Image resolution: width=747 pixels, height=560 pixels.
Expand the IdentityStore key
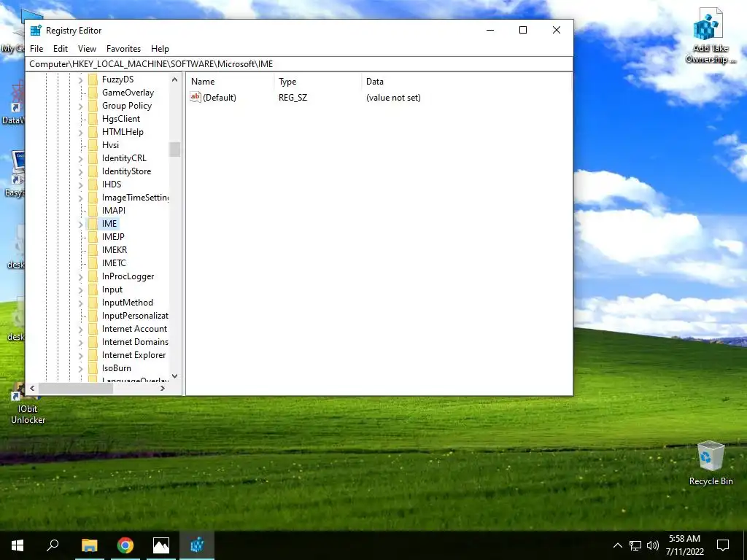point(80,172)
